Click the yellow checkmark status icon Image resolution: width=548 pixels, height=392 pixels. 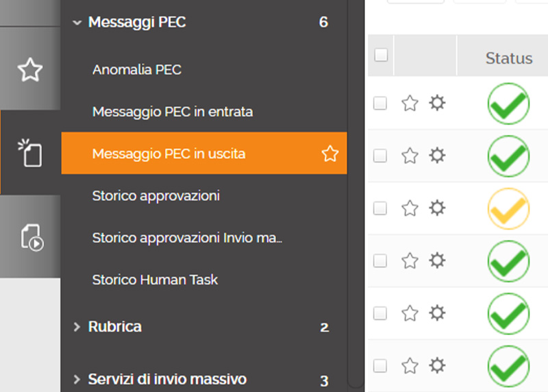pos(508,209)
